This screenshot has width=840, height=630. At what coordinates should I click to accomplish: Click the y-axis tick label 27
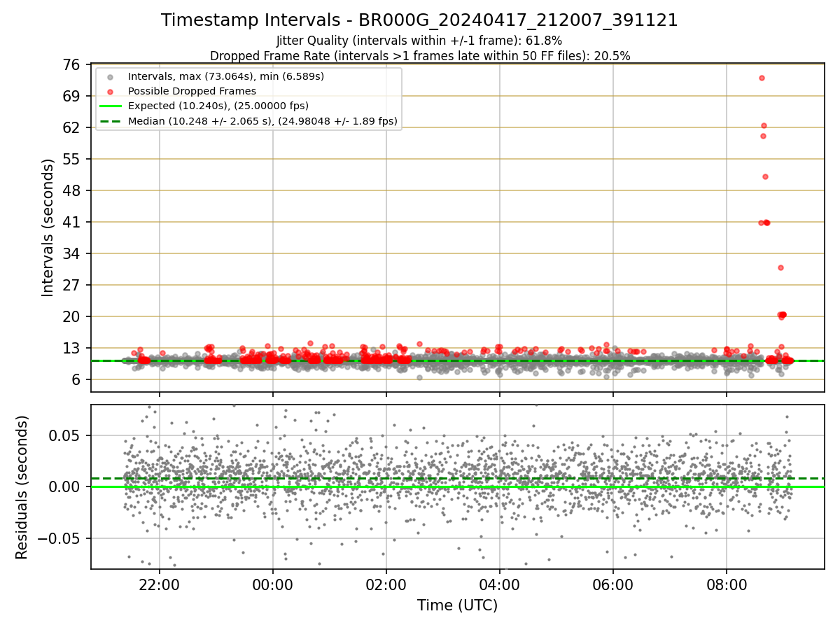tap(71, 285)
